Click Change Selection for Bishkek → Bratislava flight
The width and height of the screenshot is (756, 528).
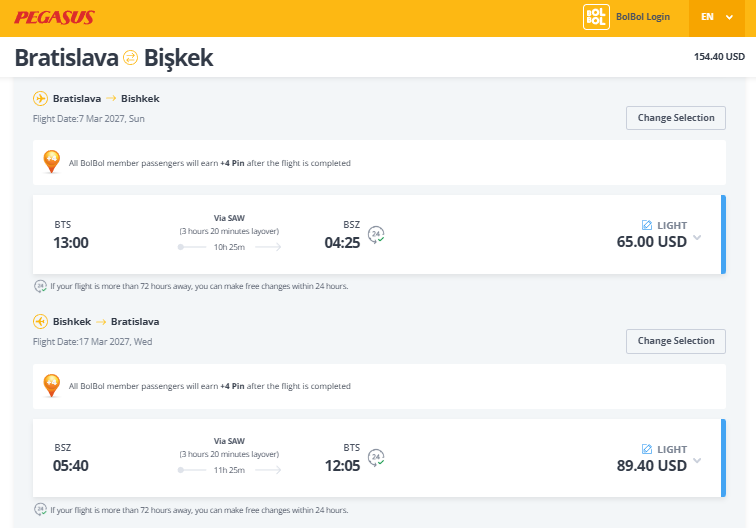click(x=675, y=341)
